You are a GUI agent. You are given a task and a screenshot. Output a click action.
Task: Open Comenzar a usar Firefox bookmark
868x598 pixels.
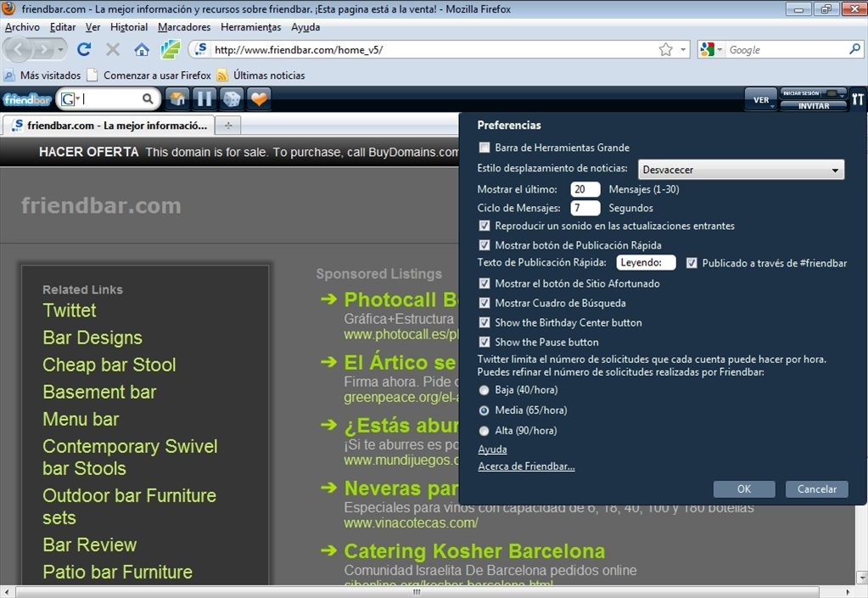pyautogui.click(x=149, y=75)
